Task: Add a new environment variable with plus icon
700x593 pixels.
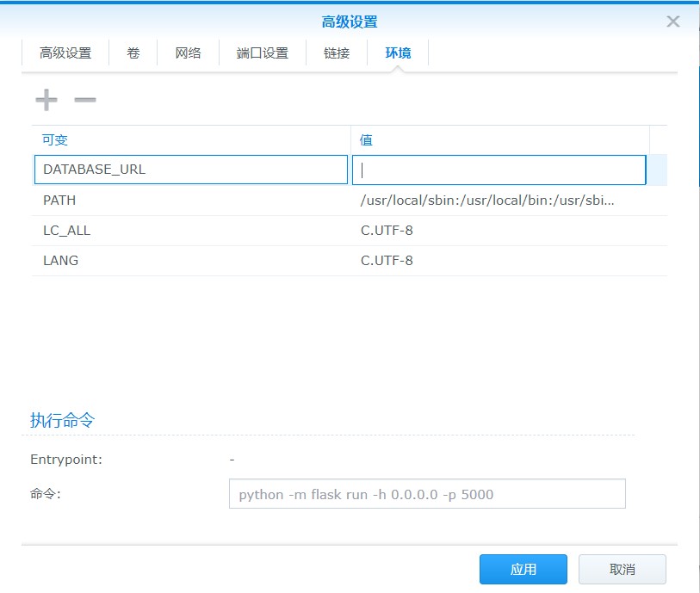Action: point(46,100)
